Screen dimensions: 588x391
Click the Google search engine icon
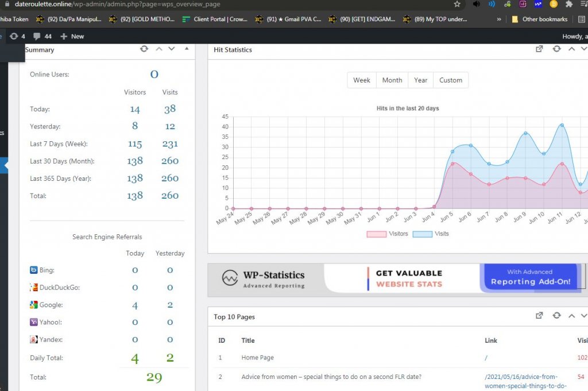pyautogui.click(x=34, y=305)
